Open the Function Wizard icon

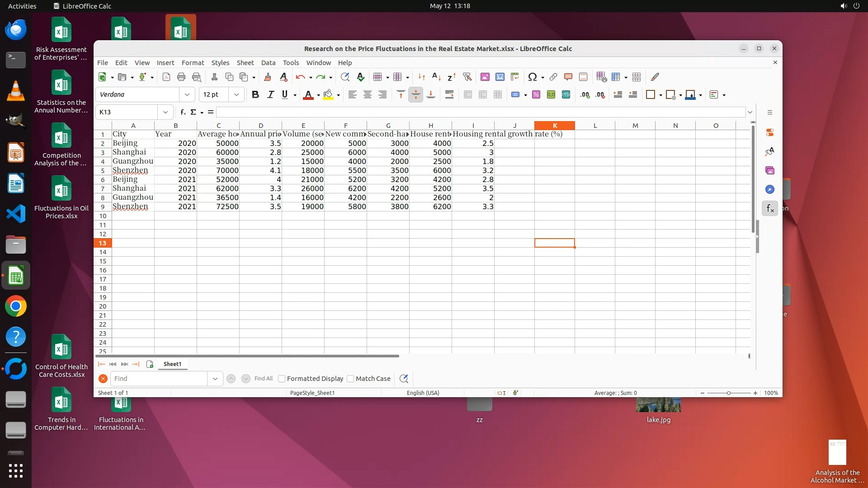[x=183, y=112]
